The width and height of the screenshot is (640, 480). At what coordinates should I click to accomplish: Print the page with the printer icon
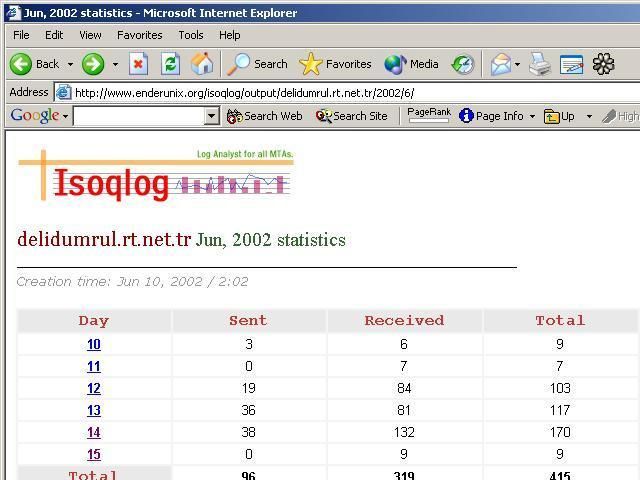[x=540, y=64]
